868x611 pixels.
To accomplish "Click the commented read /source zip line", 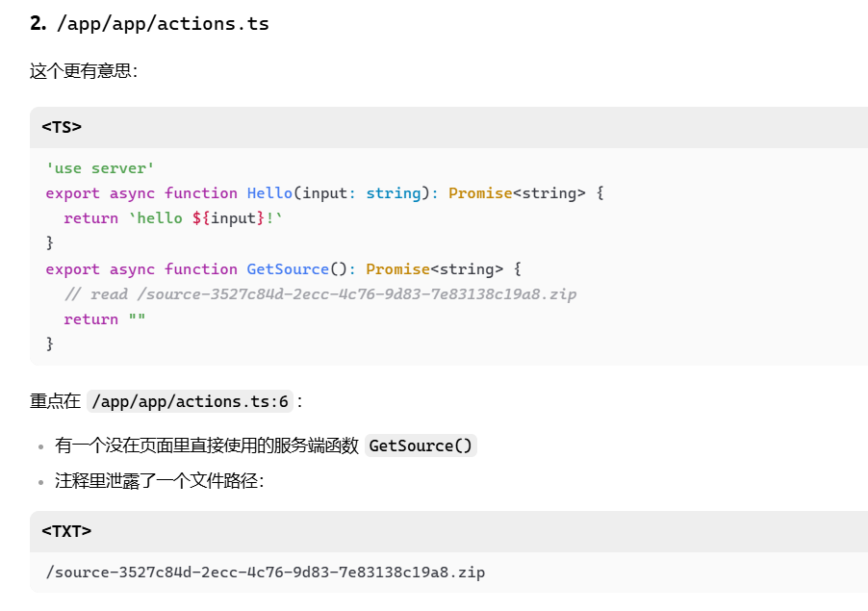I will coord(320,293).
